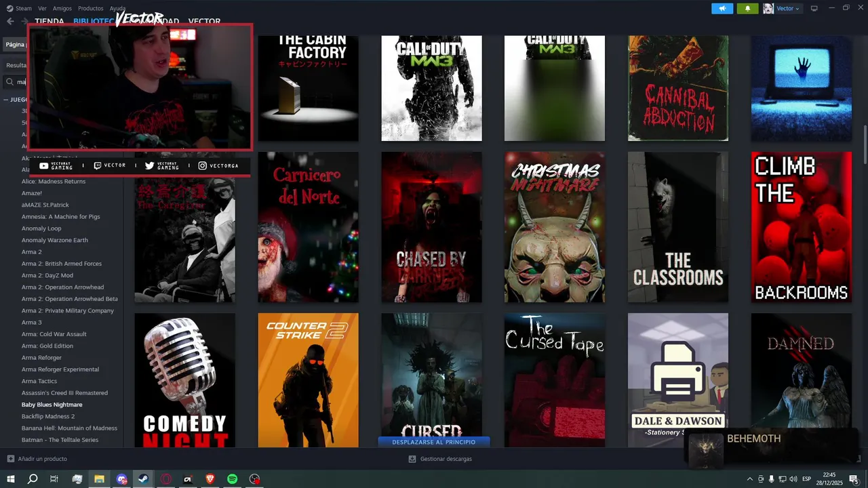The width and height of the screenshot is (868, 488).
Task: Click the microphone icon in system tray
Action: click(x=772, y=479)
